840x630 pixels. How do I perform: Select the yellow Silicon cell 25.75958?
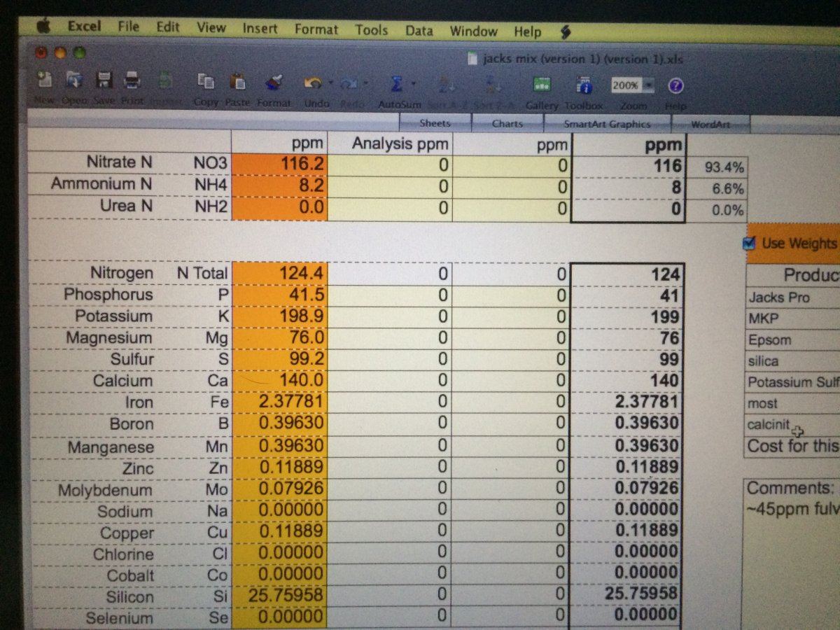[x=279, y=596]
